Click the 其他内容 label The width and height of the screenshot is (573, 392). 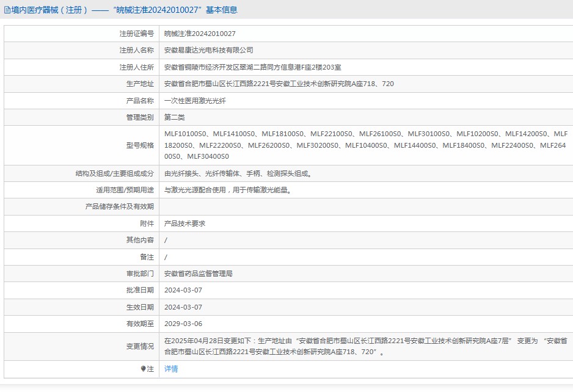(141, 240)
